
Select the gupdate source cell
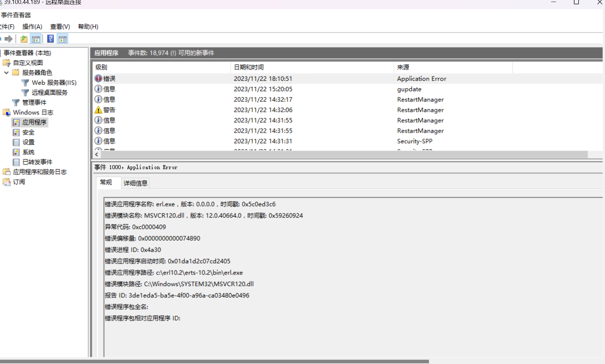(x=409, y=89)
